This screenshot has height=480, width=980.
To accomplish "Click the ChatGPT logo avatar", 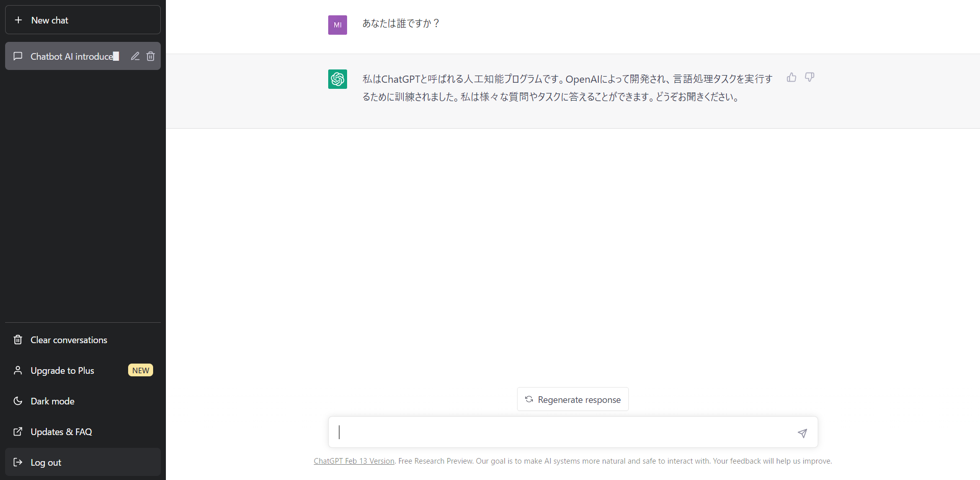I will click(337, 79).
